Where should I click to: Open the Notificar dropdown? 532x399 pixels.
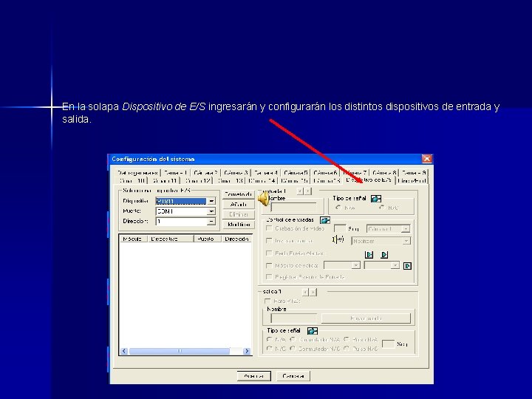406,241
